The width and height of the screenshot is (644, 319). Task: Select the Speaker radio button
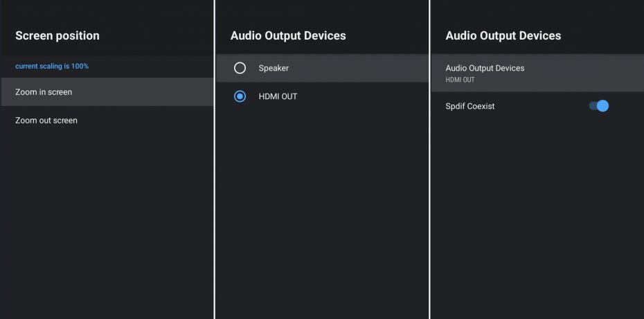[240, 68]
